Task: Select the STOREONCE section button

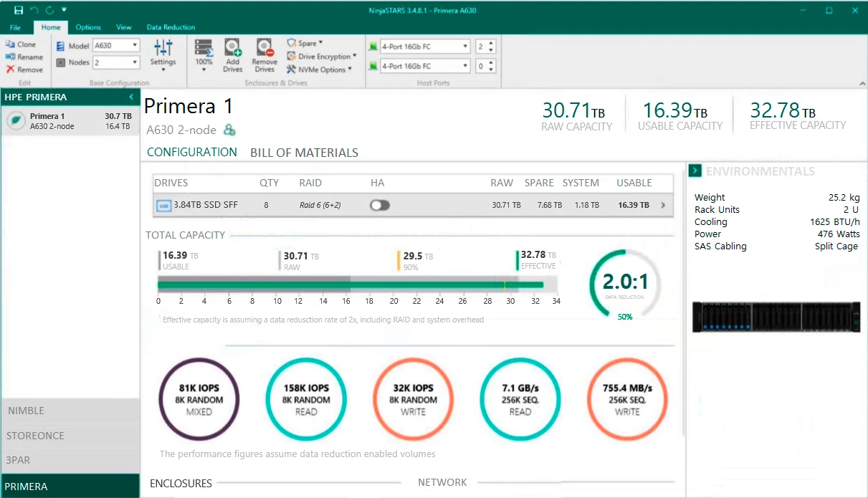Action: coord(70,436)
